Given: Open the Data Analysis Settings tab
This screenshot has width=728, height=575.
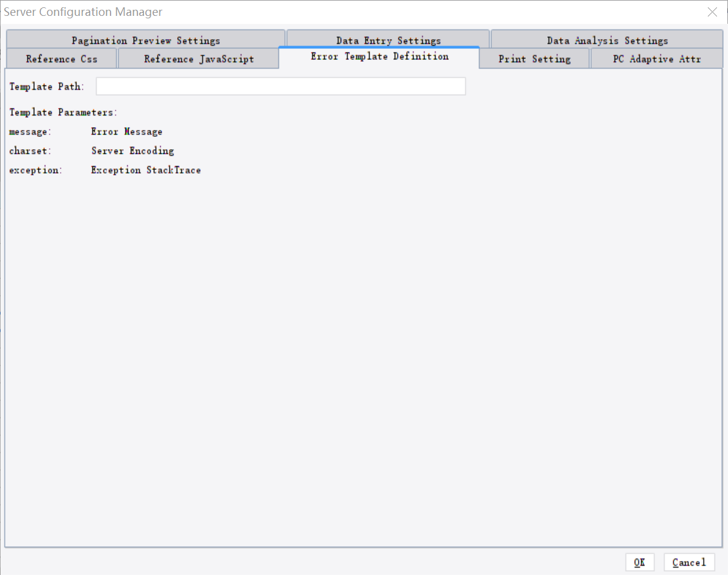Looking at the screenshot, I should click(607, 40).
